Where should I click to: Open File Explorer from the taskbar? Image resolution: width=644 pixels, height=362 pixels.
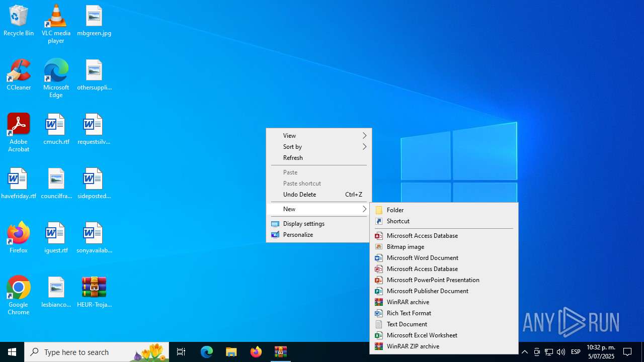tap(231, 352)
